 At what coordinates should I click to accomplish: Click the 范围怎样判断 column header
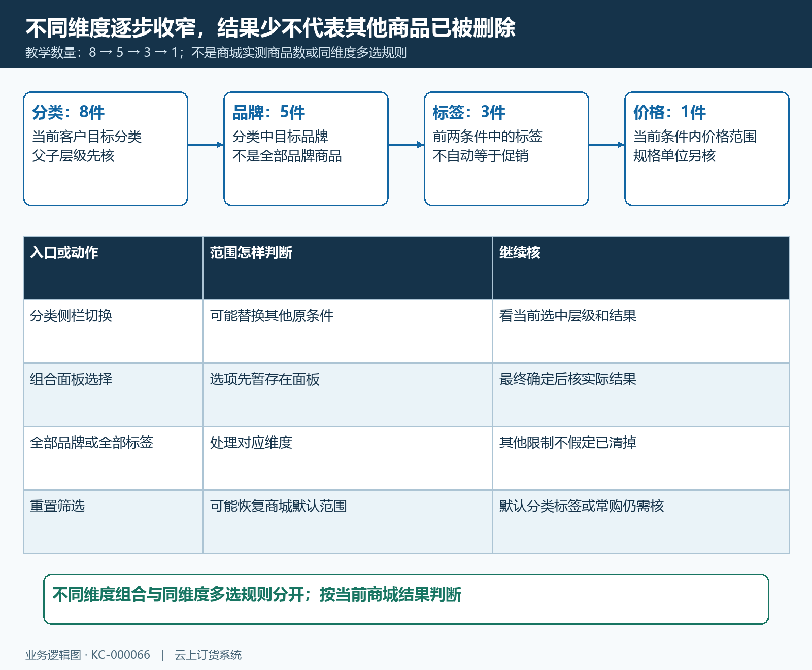point(348,268)
